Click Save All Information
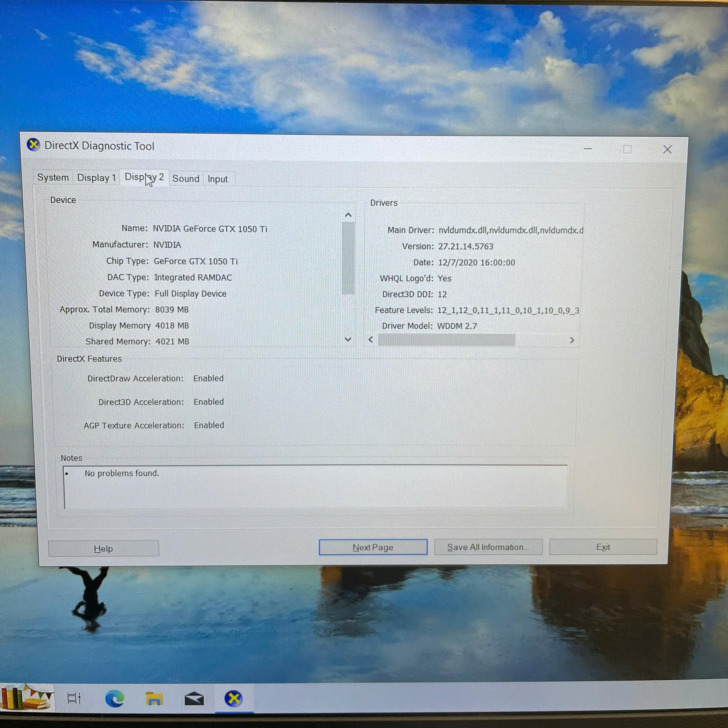 tap(488, 547)
